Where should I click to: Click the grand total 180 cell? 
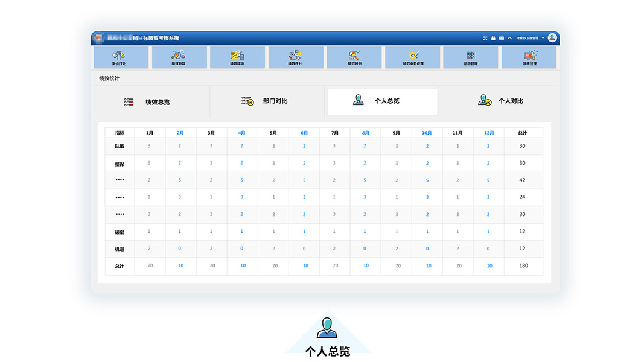(524, 266)
